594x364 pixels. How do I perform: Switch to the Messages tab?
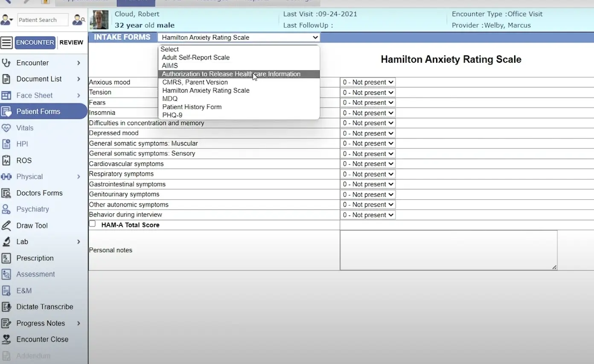212,1
